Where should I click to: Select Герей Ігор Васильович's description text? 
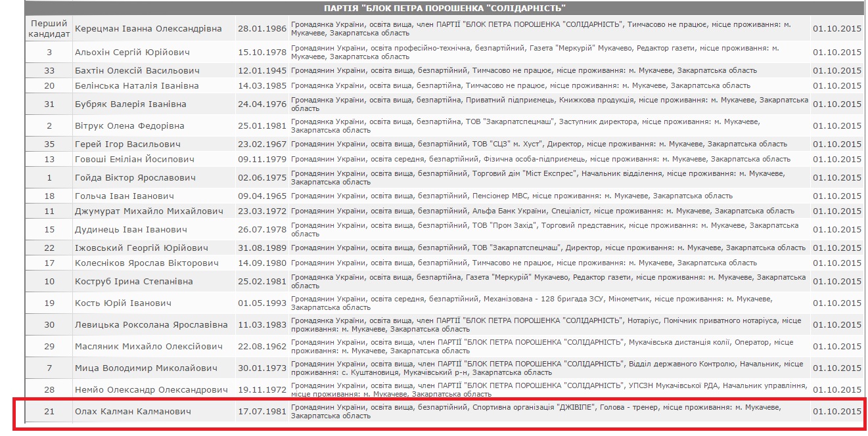coord(539,144)
